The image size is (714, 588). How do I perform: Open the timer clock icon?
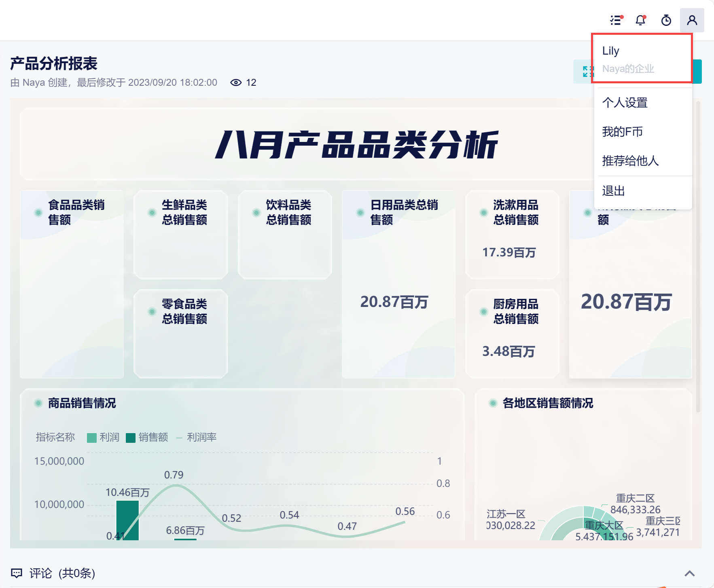point(666,20)
